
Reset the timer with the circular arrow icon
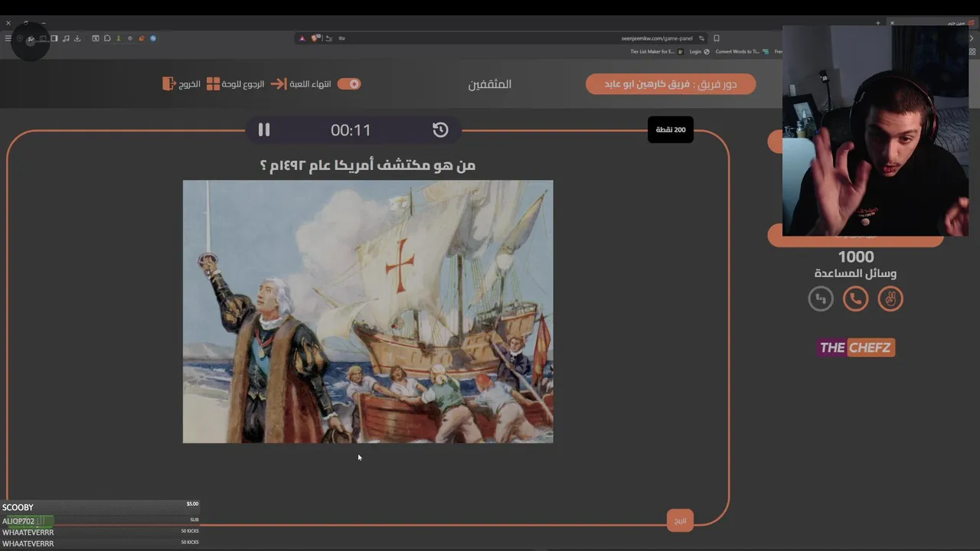pyautogui.click(x=440, y=130)
